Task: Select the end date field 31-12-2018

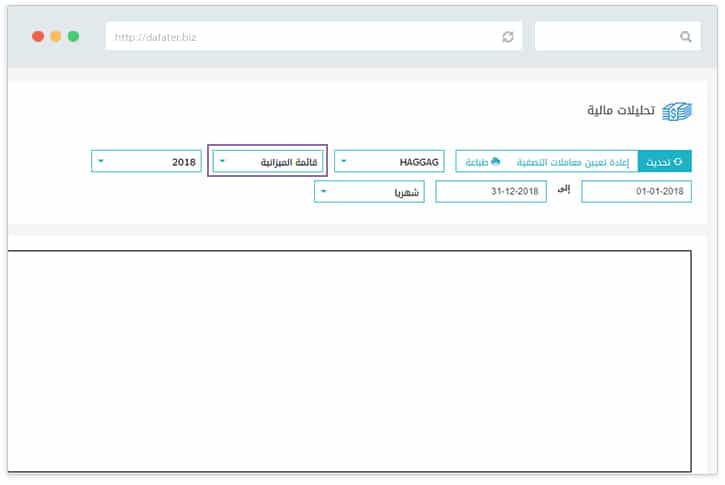Action: [491, 192]
